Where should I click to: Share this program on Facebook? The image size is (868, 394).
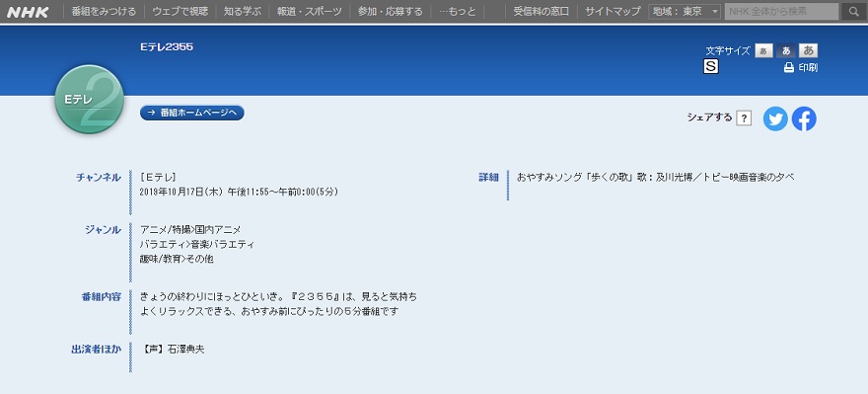804,118
